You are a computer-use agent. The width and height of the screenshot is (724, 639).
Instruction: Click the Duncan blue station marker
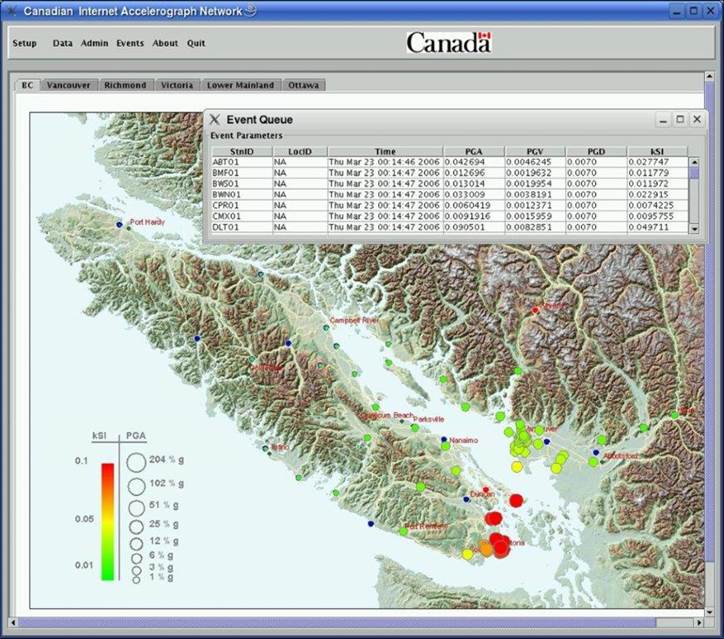point(466,499)
